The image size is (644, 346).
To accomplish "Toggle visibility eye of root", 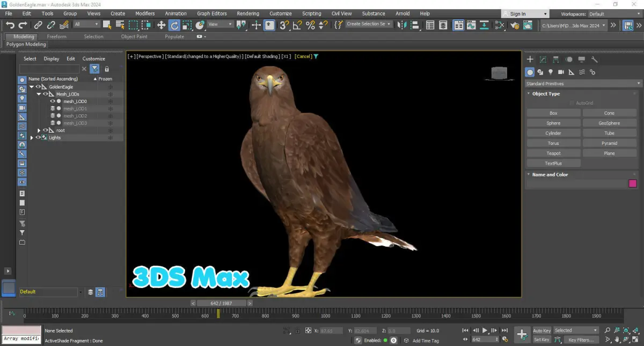I will pos(46,130).
